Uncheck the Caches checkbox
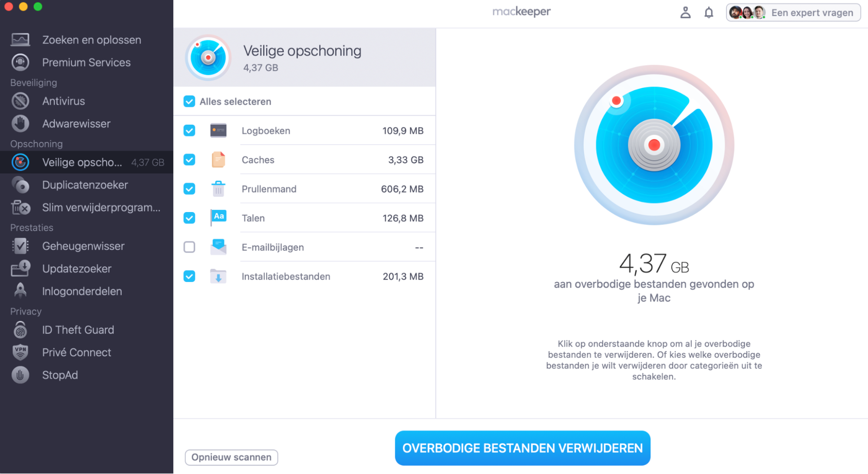The image size is (868, 474). [x=189, y=160]
